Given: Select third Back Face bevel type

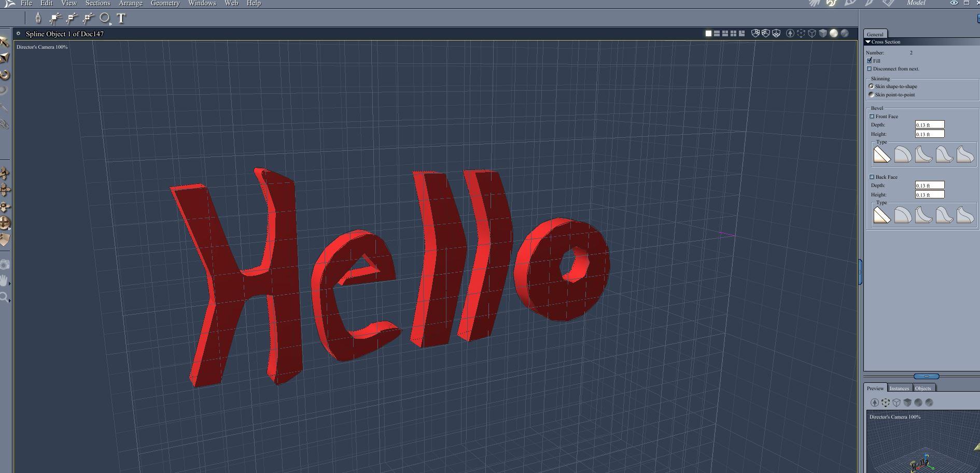Looking at the screenshot, I should (x=923, y=215).
